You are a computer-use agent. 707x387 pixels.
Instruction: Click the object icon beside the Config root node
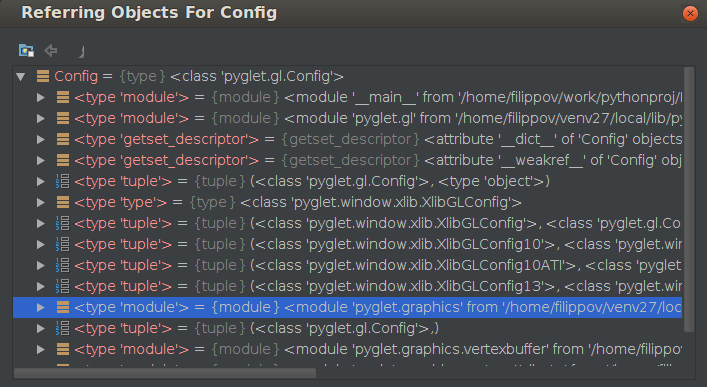(43, 76)
